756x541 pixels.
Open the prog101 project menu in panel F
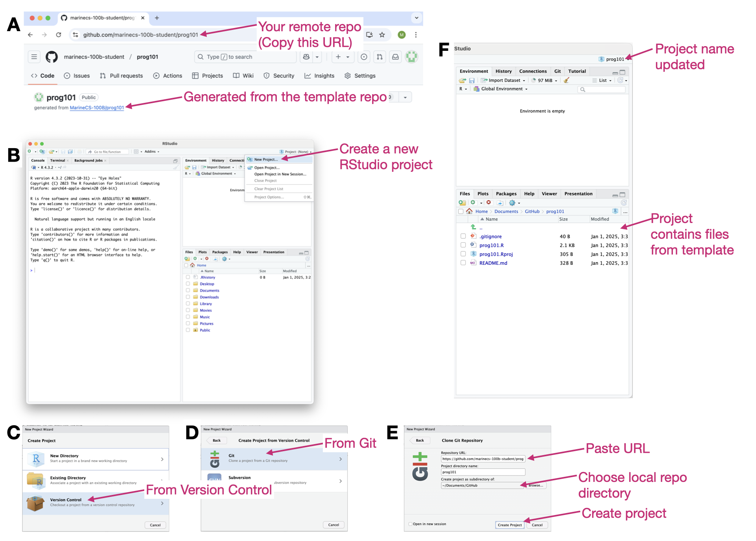[x=613, y=59]
